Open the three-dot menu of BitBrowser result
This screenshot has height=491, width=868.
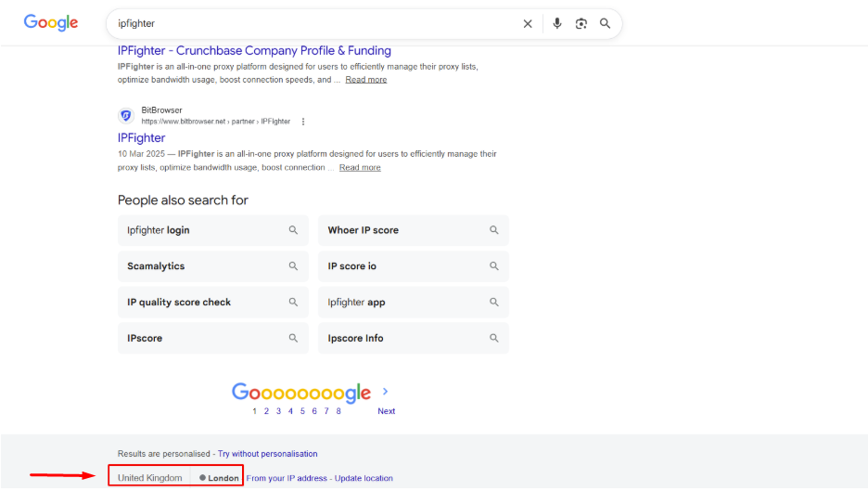pyautogui.click(x=303, y=122)
